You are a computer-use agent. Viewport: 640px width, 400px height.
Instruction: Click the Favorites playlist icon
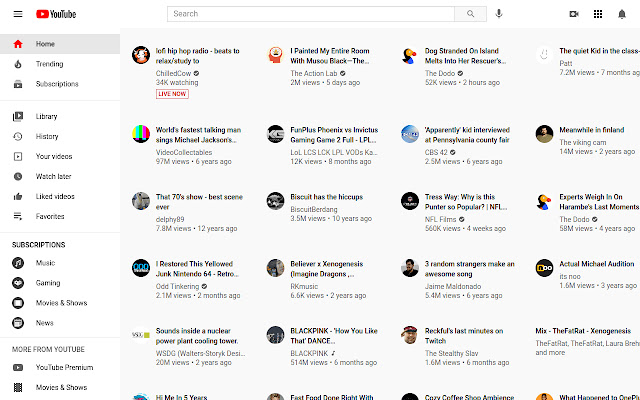tap(18, 216)
